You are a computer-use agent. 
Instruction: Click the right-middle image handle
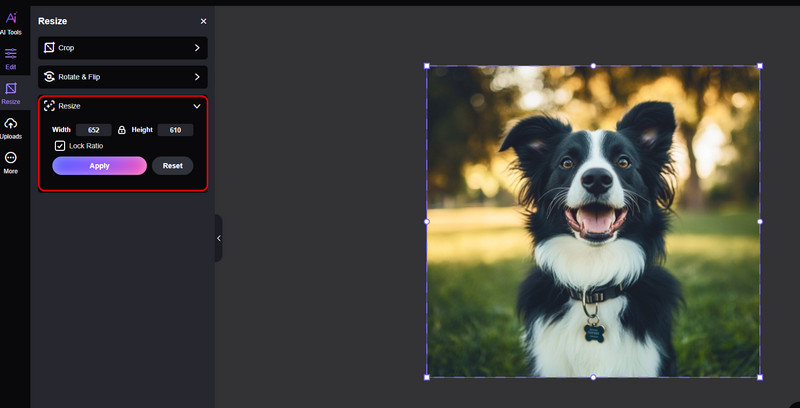760,221
